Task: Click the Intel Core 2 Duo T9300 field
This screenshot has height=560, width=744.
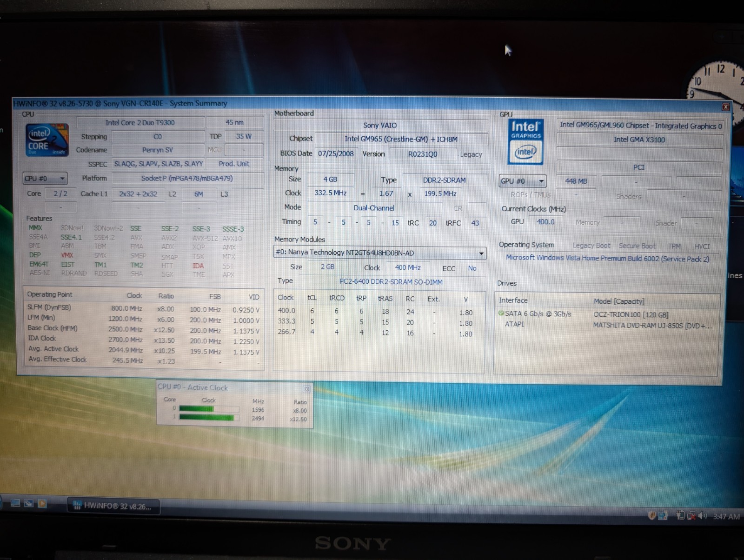Action: pyautogui.click(x=140, y=123)
